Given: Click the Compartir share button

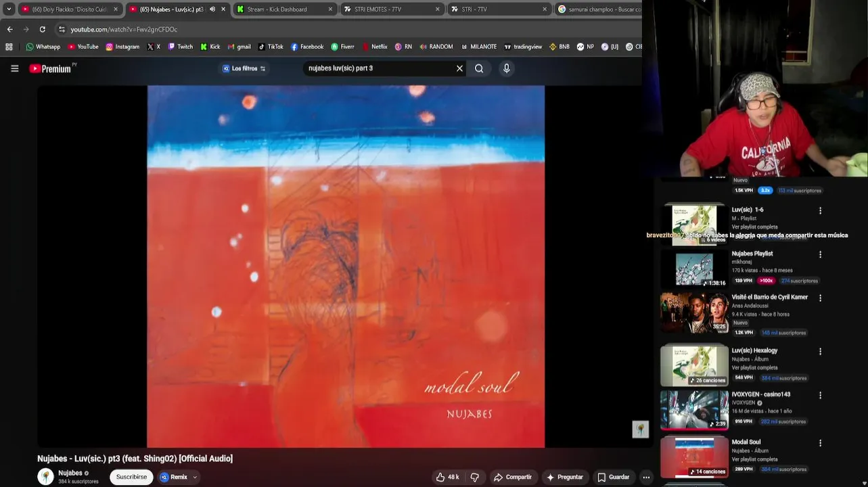Looking at the screenshot, I should [x=513, y=477].
